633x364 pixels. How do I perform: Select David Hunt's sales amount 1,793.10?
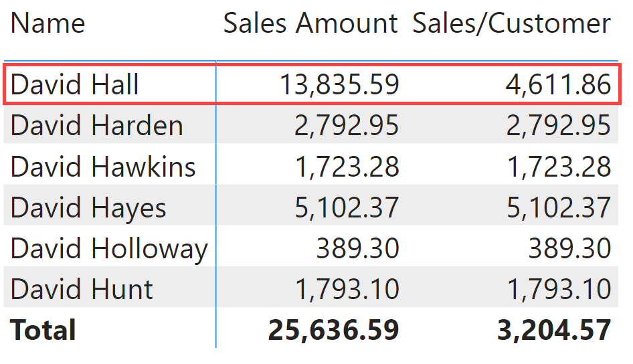pyautogui.click(x=347, y=290)
